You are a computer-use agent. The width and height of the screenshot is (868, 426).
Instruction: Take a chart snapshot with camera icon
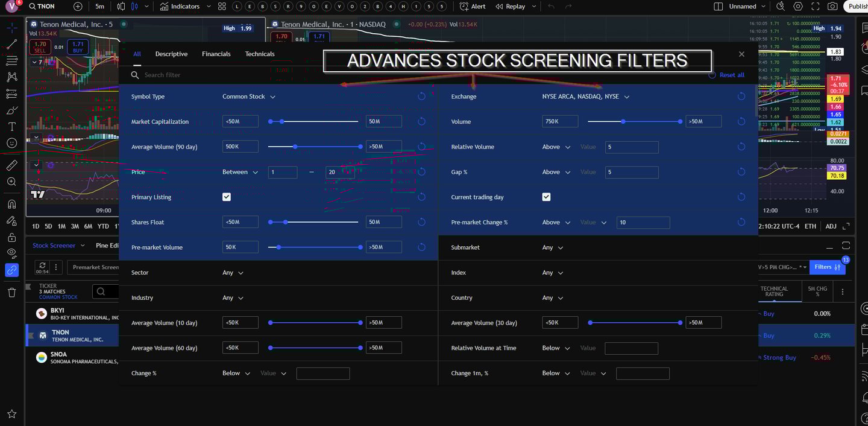click(832, 6)
